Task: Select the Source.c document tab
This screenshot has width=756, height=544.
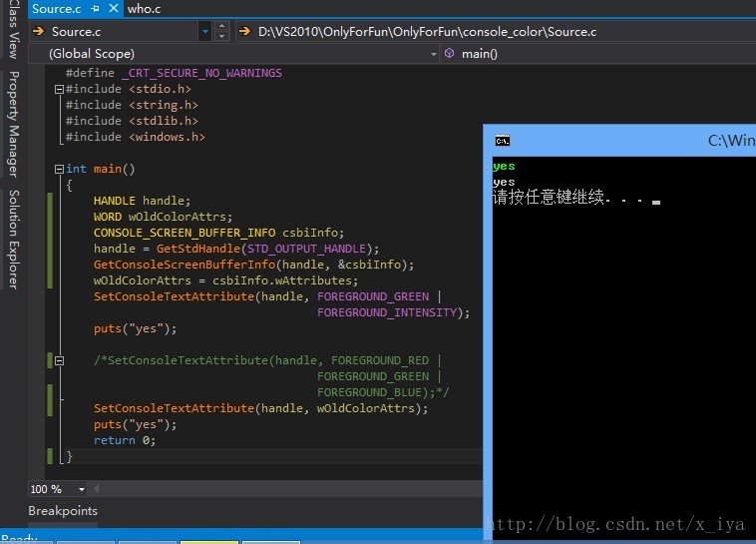Action: click(x=56, y=9)
